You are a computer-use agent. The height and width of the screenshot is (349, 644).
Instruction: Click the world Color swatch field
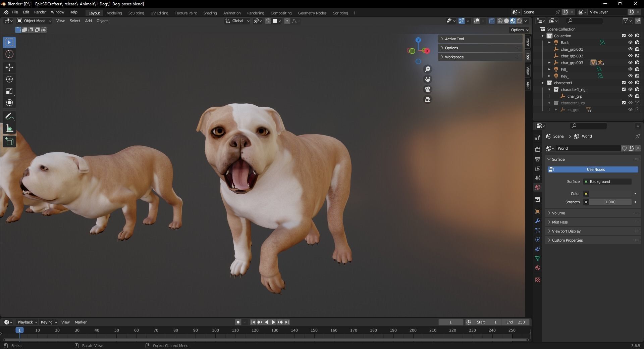[610, 194]
